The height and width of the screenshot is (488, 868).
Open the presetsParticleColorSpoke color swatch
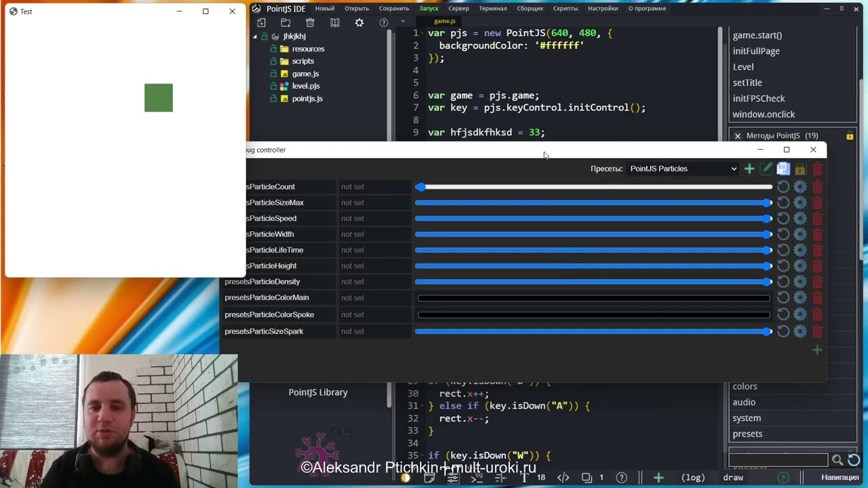[593, 314]
